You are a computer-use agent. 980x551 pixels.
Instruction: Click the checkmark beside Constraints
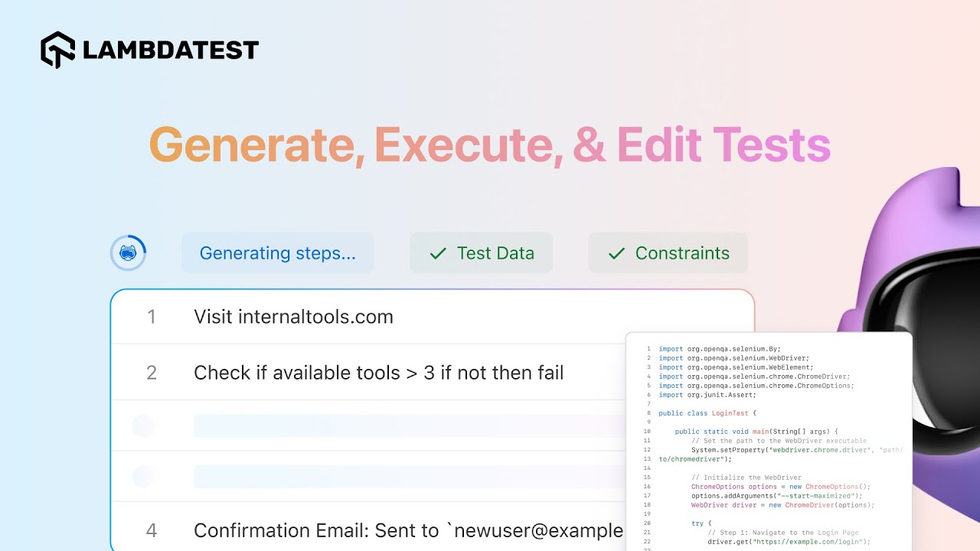coord(616,253)
